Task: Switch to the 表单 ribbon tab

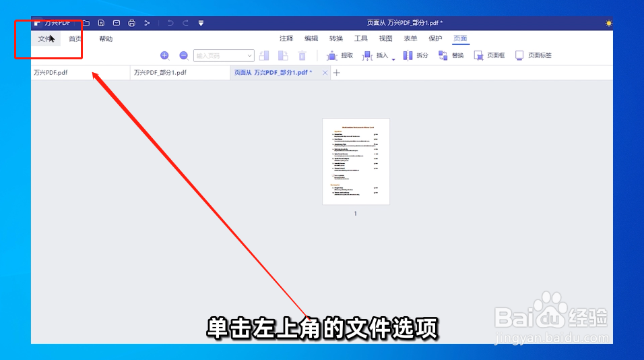Action: (410, 38)
